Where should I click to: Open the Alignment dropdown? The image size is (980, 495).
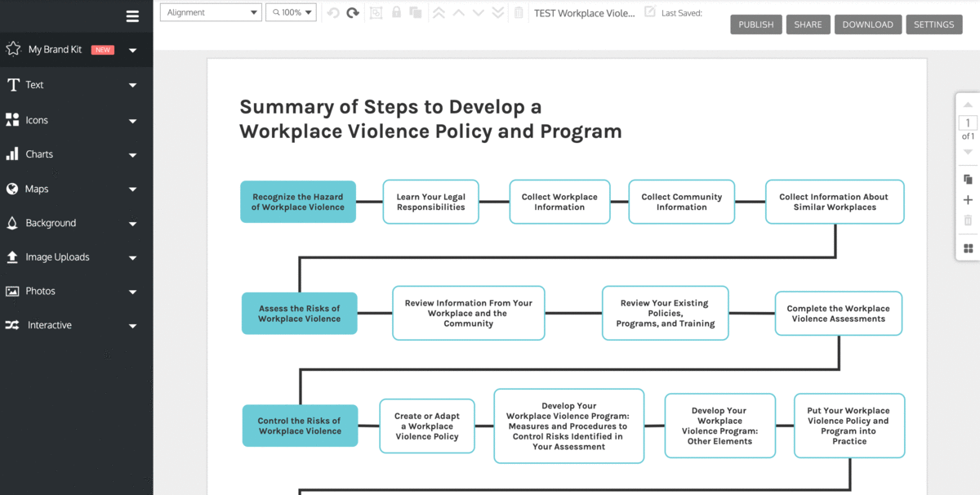[211, 13]
